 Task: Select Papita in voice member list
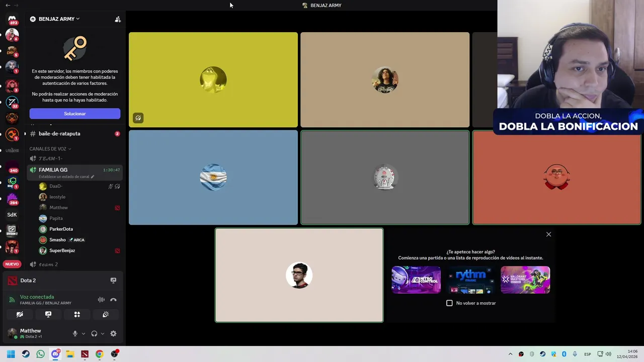(79, 218)
